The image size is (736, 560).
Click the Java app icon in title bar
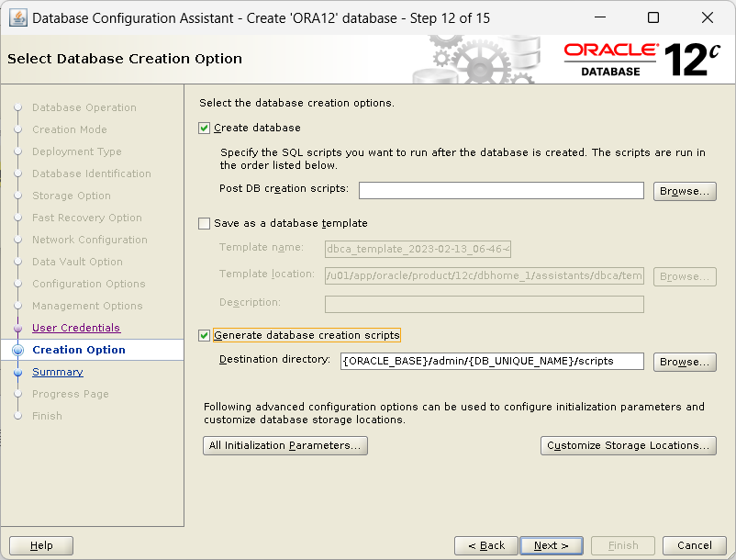click(x=17, y=18)
